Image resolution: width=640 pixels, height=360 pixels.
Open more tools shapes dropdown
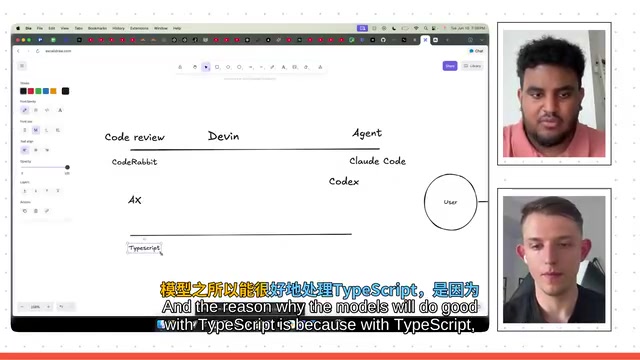320,67
